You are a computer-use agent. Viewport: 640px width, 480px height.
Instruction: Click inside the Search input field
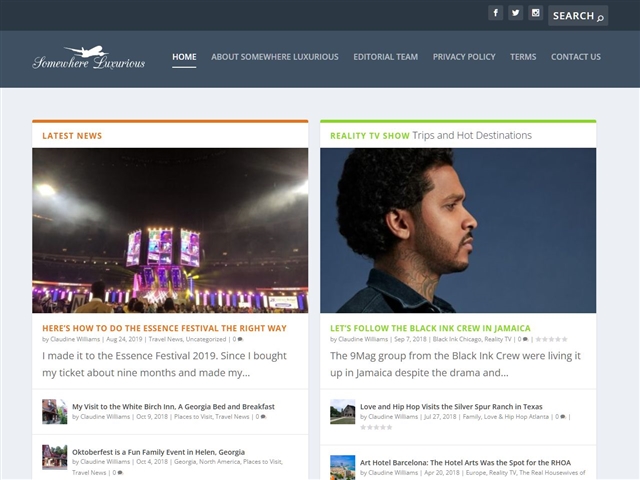pos(572,16)
